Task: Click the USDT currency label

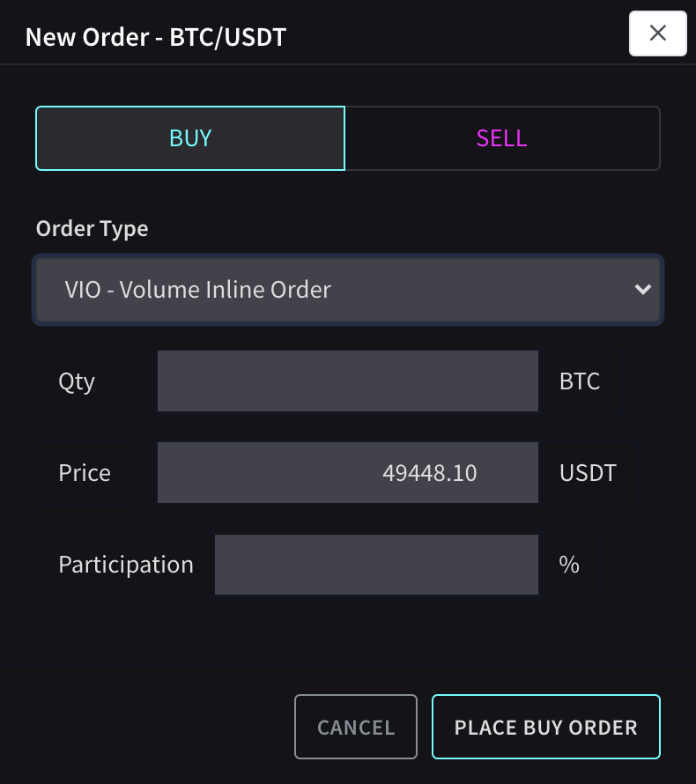Action: pos(588,473)
